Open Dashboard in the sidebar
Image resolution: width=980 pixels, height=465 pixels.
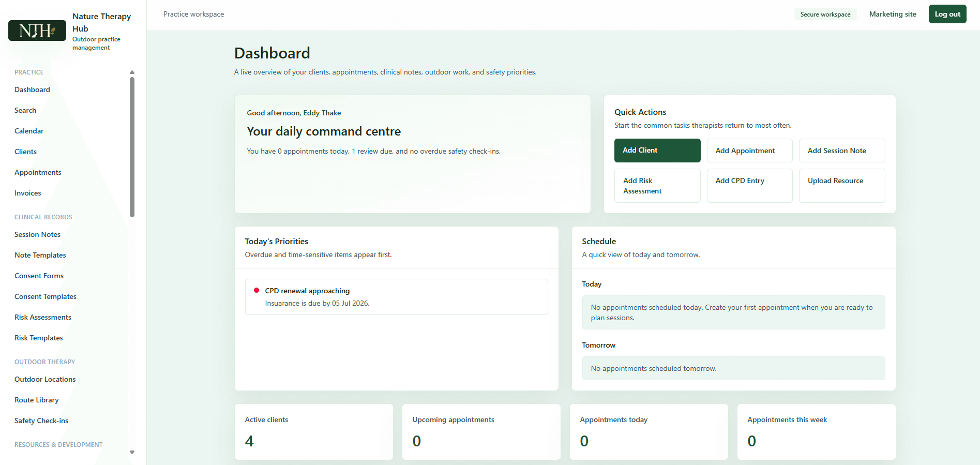click(32, 89)
